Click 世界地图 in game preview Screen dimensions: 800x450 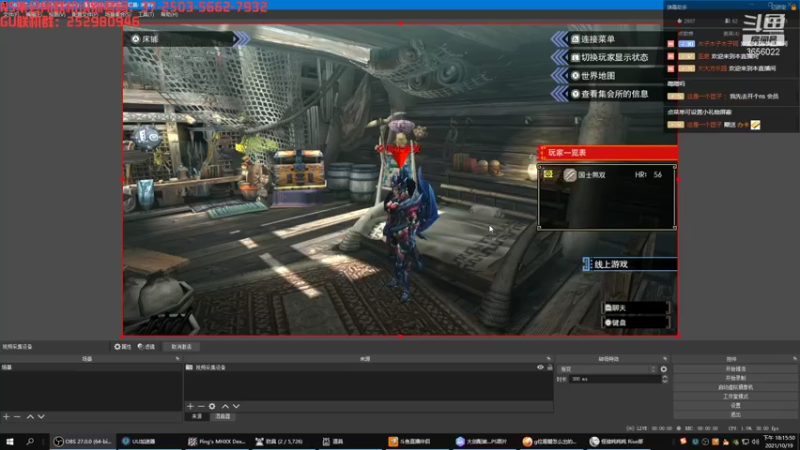(597, 76)
